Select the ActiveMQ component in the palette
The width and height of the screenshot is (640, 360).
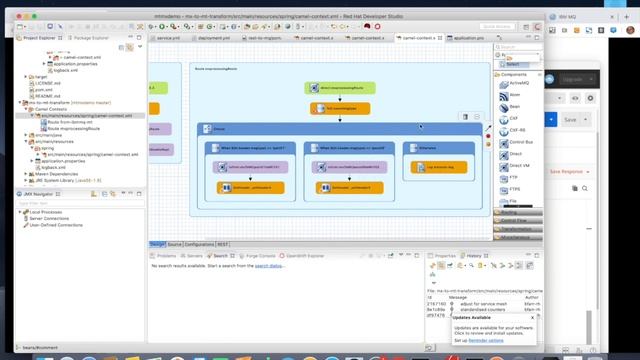515,83
